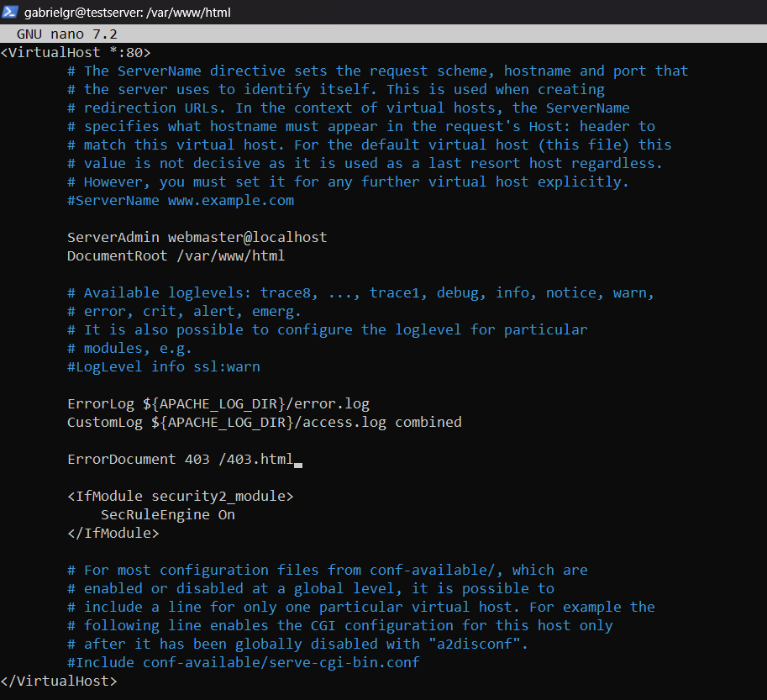The image size is (767, 700).
Task: Click the ErrorDocument 403 /403.html line
Action: point(180,459)
